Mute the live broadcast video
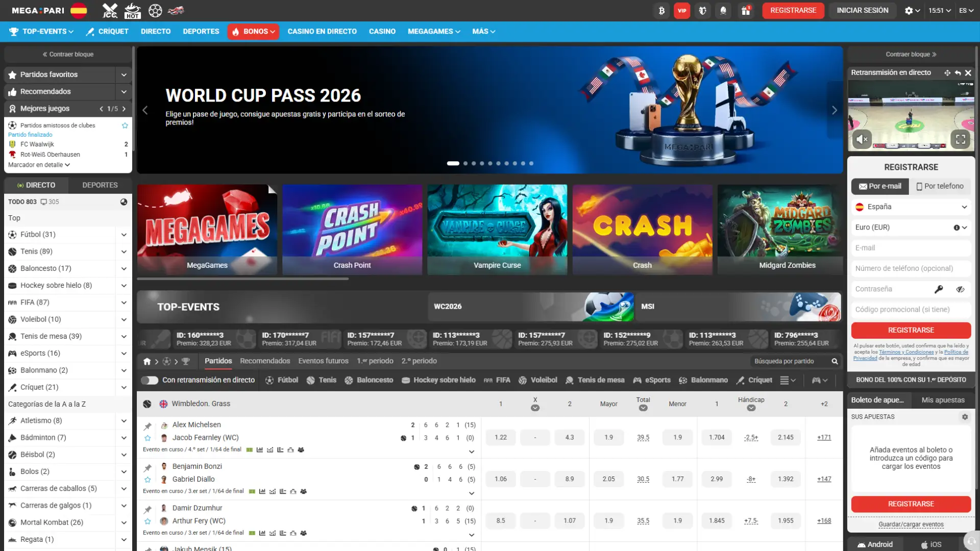 [862, 139]
